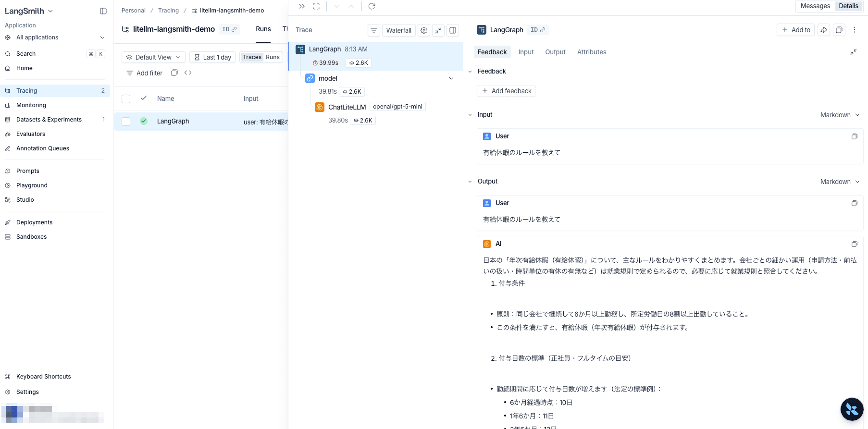
Task: Navigate to Evaluators
Action: [x=55, y=134]
